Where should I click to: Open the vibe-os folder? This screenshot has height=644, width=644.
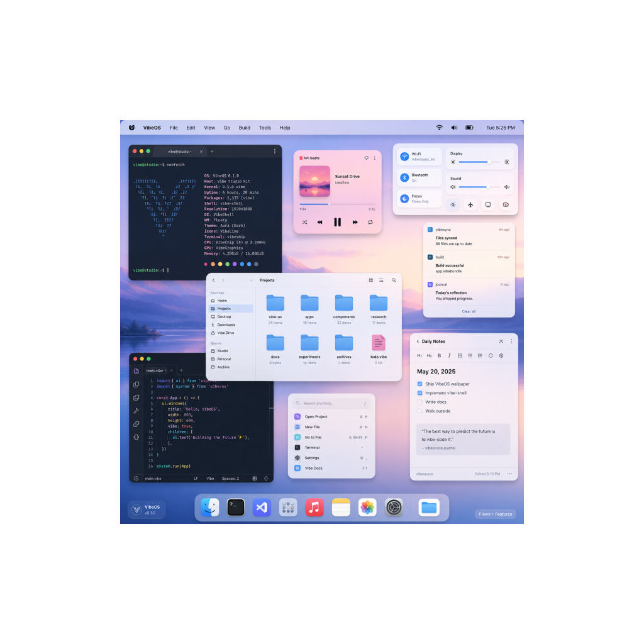click(x=275, y=309)
